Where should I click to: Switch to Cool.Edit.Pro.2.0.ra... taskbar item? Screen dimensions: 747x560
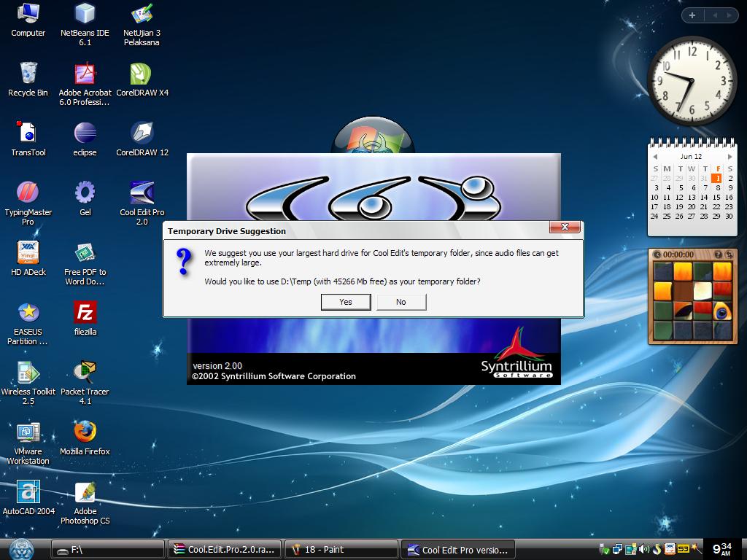coord(225,550)
